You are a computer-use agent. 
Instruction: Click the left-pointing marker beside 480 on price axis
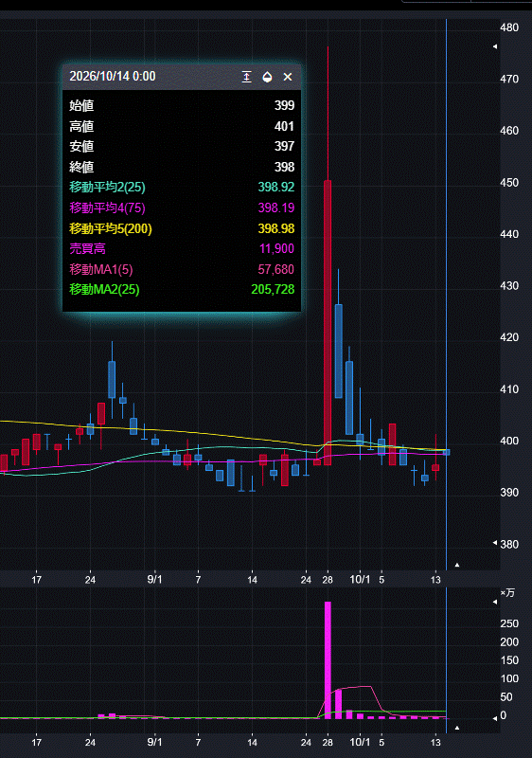[495, 46]
